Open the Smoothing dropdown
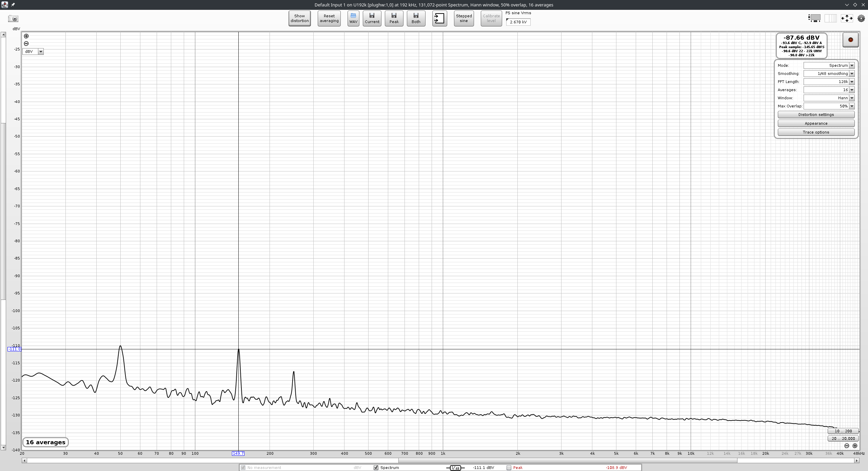 [x=829, y=74]
